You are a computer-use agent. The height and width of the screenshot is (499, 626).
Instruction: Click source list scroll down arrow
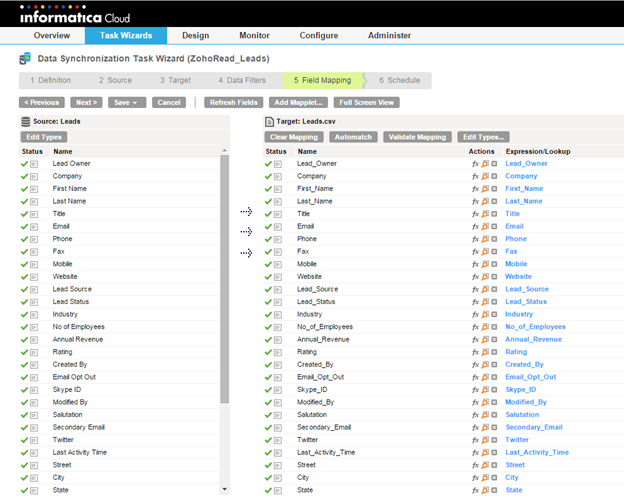225,489
